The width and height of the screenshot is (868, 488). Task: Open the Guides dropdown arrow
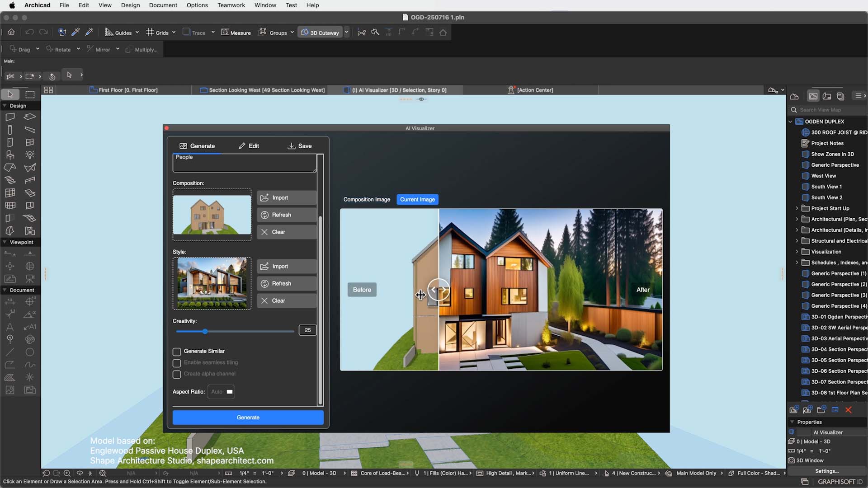click(x=137, y=33)
